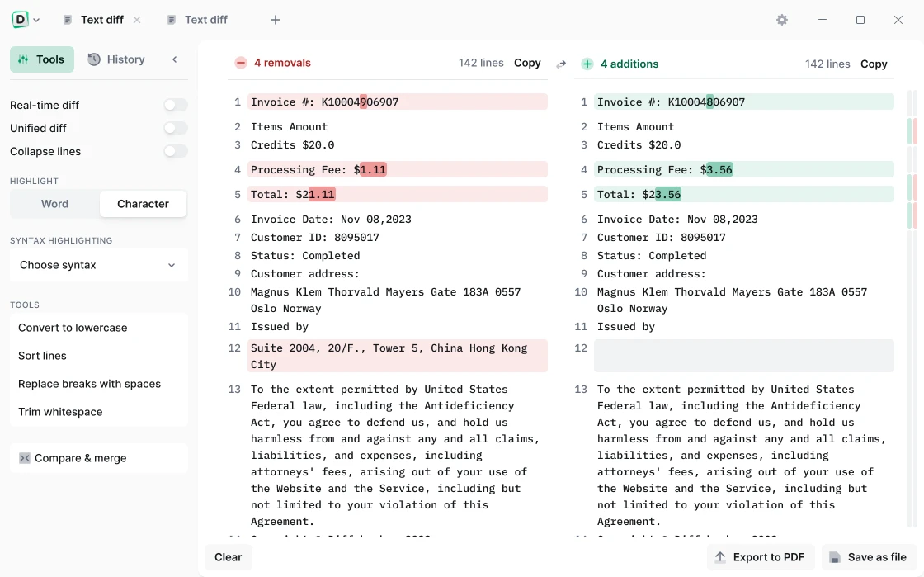Close the first Text diff tab
The image size is (924, 577).
(137, 20)
